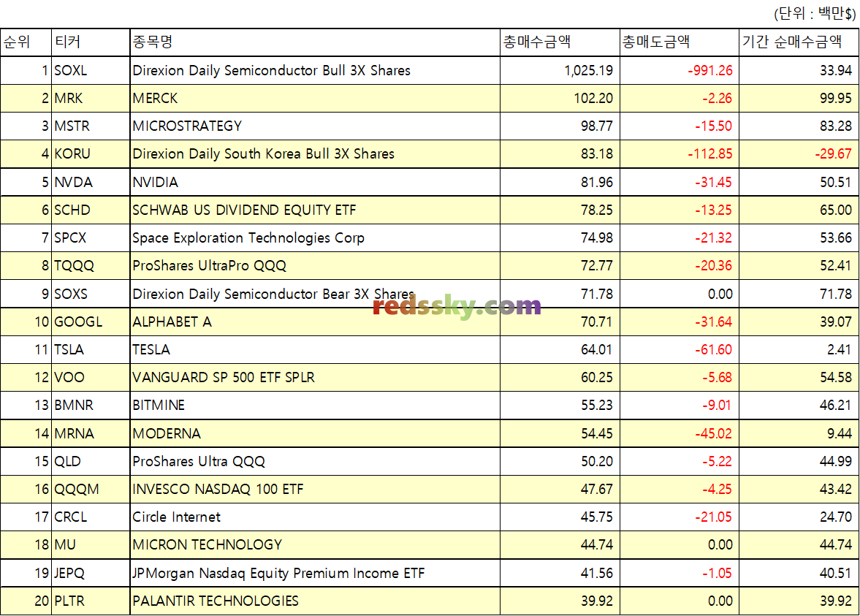
Task: Click the NVIDIA name cell
Action: (x=315, y=182)
